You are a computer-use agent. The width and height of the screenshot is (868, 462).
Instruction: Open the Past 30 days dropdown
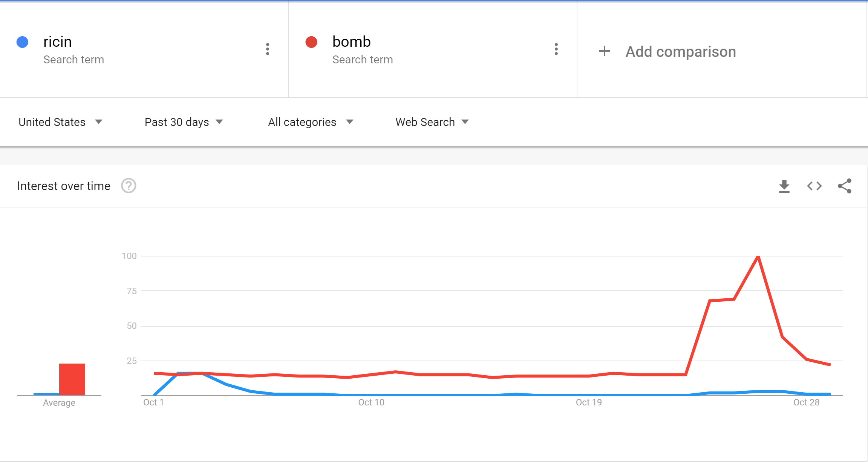(x=184, y=122)
